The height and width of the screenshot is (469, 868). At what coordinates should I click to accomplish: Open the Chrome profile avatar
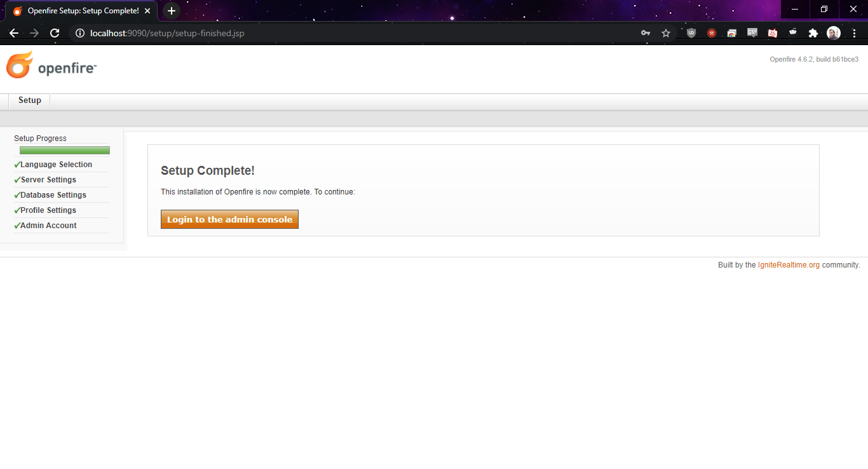click(x=834, y=33)
